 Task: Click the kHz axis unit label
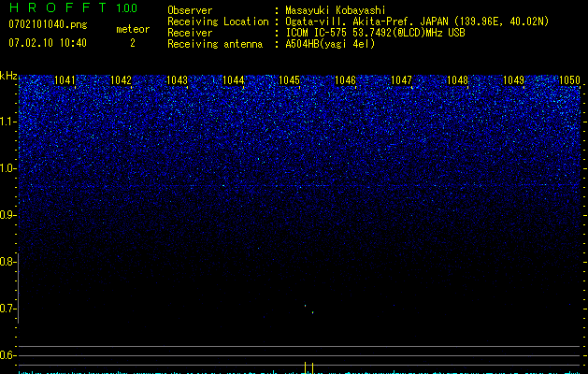[x=8, y=76]
